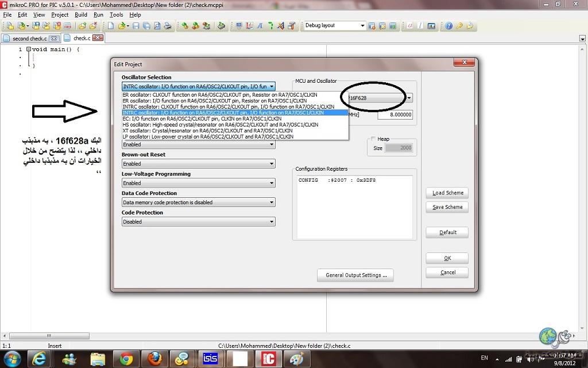Click the yellow key icon in toolbar
Screen dimensions: 588x368
click(459, 25)
